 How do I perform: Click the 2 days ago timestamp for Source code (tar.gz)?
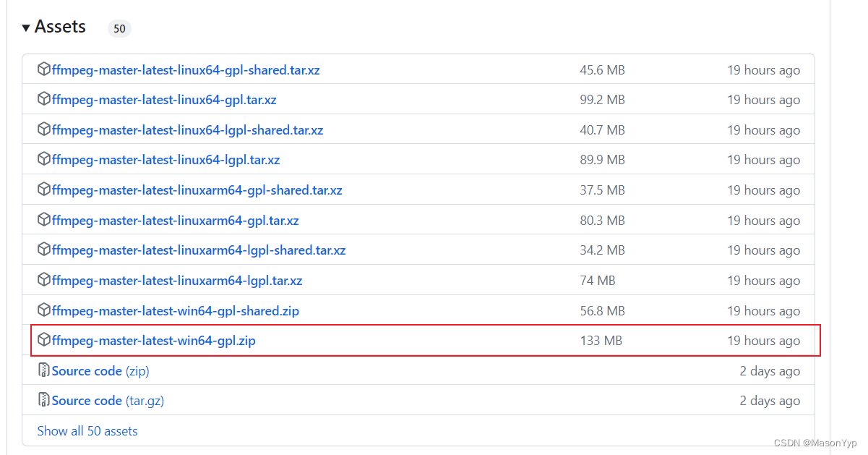pos(770,401)
